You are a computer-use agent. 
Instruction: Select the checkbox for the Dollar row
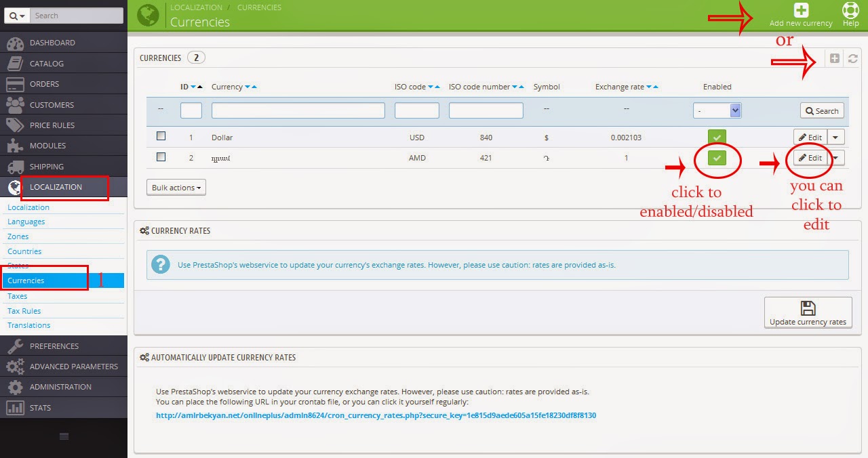coord(161,136)
